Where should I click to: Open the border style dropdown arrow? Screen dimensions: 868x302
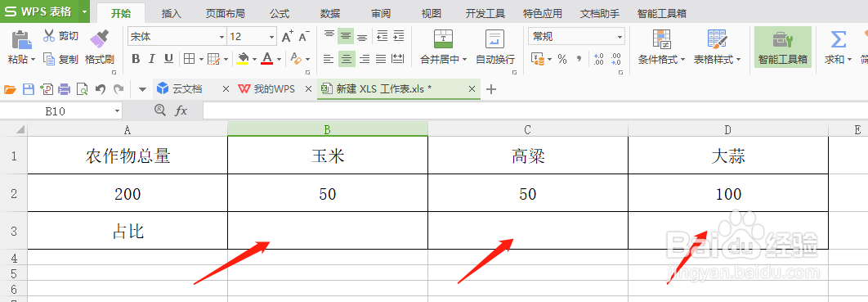[201, 59]
